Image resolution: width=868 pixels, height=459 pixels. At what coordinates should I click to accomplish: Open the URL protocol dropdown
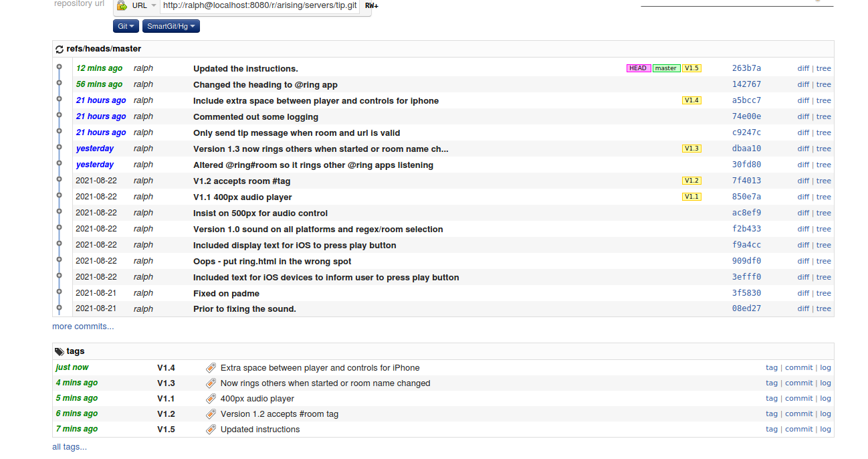[x=144, y=5]
